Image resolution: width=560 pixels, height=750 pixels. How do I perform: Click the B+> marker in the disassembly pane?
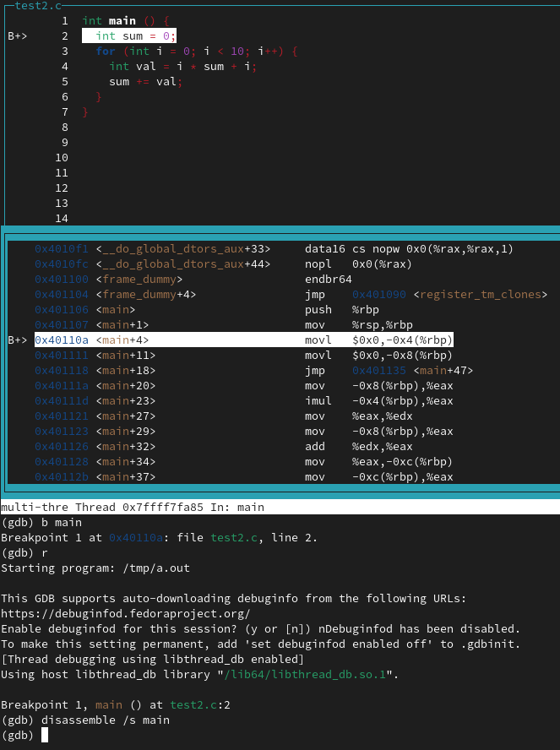[17, 340]
